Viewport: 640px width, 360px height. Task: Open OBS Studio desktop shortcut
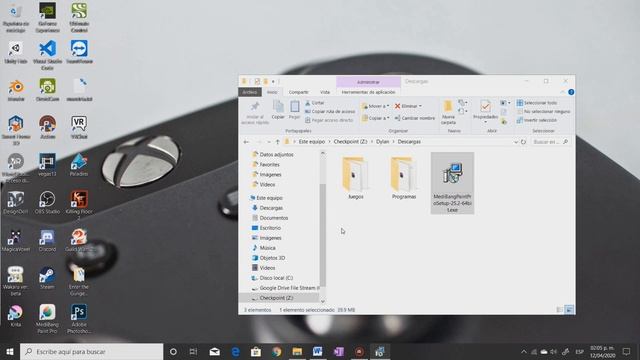[47, 202]
